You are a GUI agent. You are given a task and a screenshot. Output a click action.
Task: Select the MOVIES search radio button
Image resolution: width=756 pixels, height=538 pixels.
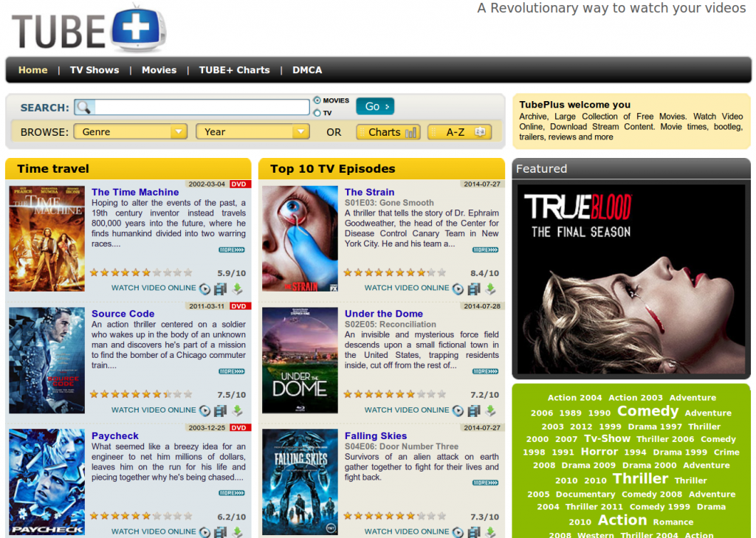[317, 100]
